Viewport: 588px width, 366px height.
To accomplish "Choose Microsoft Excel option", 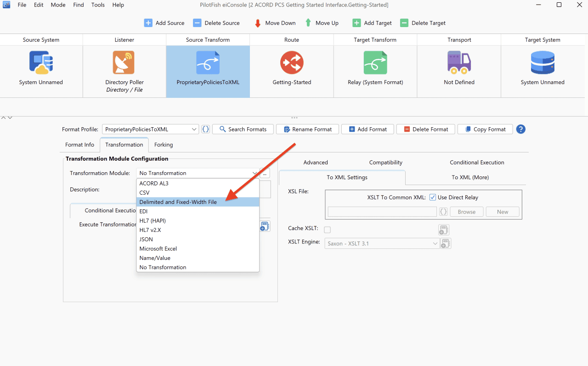I will point(198,248).
